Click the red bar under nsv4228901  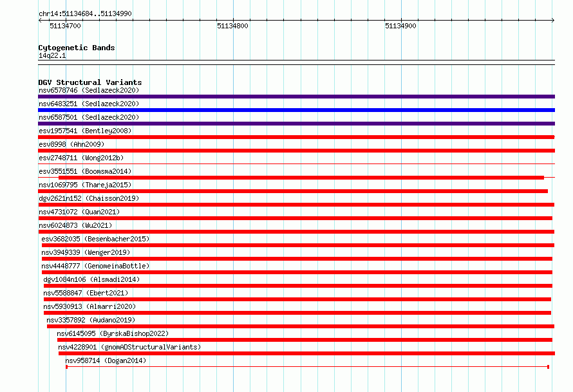tap(306, 353)
